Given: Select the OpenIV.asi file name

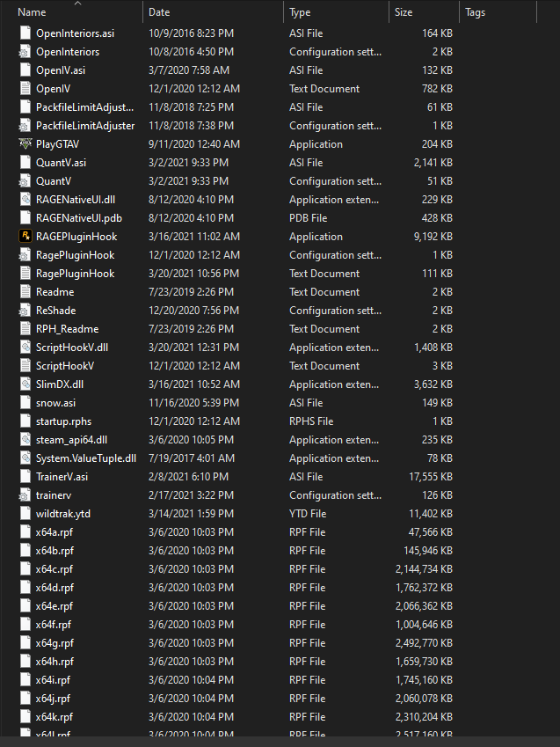Looking at the screenshot, I should point(61,70).
